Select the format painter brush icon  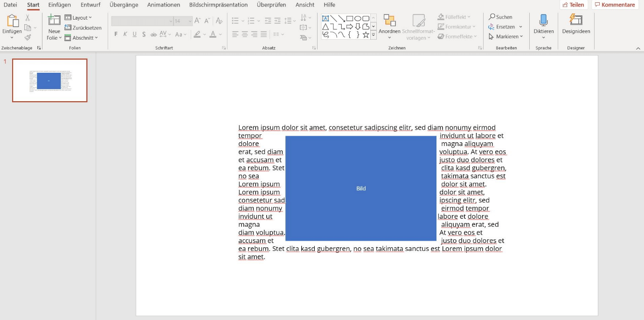[28, 37]
